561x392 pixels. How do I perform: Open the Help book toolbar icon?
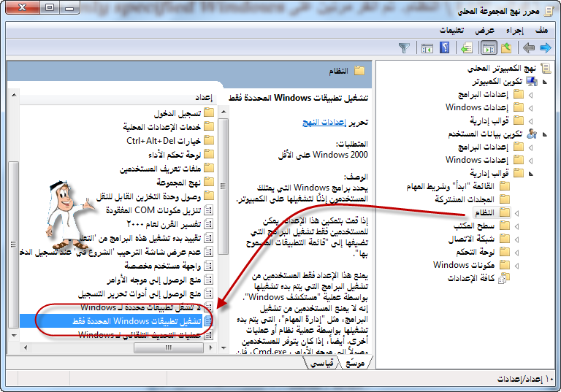[x=444, y=47]
